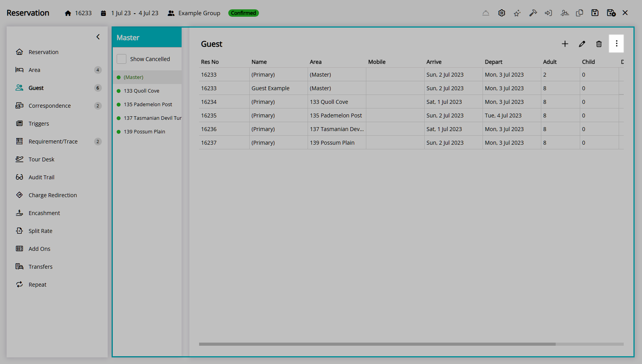Image resolution: width=642 pixels, height=364 pixels.
Task: Sort by the Name column header
Action: click(259, 62)
